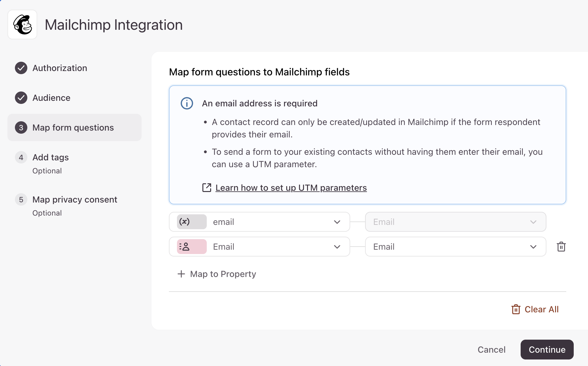Click the Cancel button
Image resolution: width=588 pixels, height=366 pixels.
coord(491,350)
